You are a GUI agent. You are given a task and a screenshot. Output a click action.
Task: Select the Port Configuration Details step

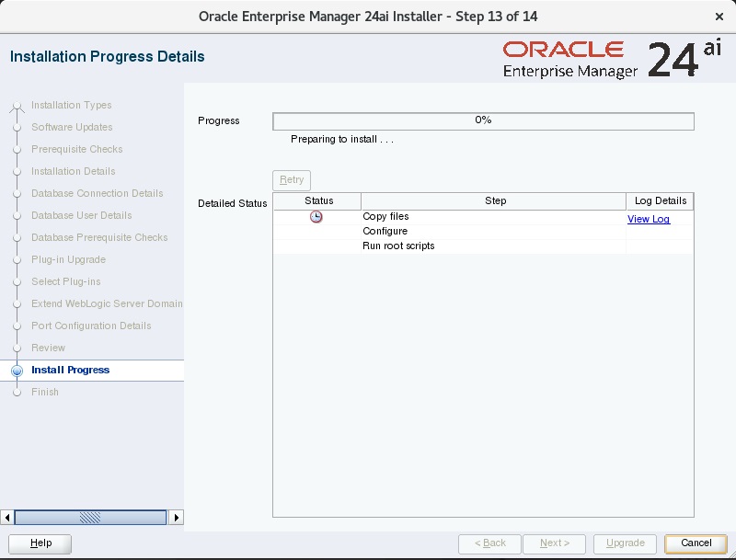click(91, 326)
